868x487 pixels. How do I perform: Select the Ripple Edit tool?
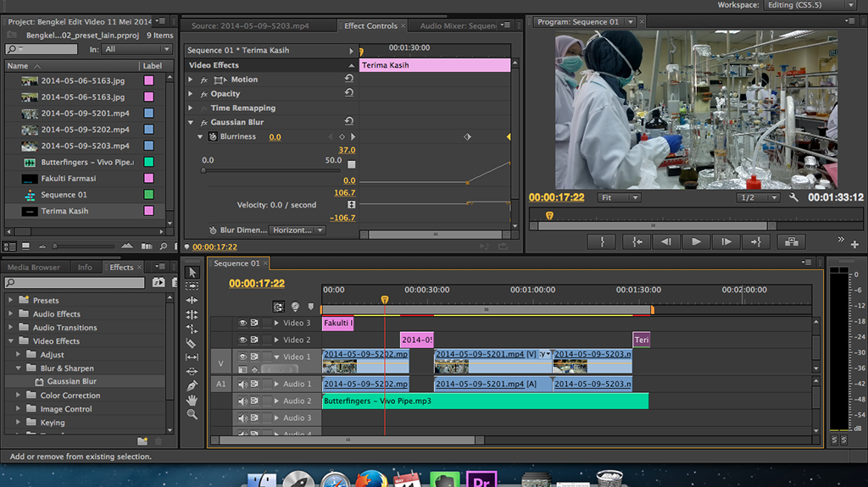pos(192,300)
